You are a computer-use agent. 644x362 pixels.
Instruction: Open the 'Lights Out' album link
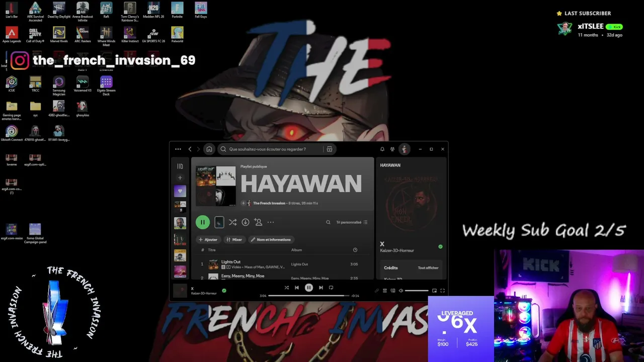[x=299, y=264]
